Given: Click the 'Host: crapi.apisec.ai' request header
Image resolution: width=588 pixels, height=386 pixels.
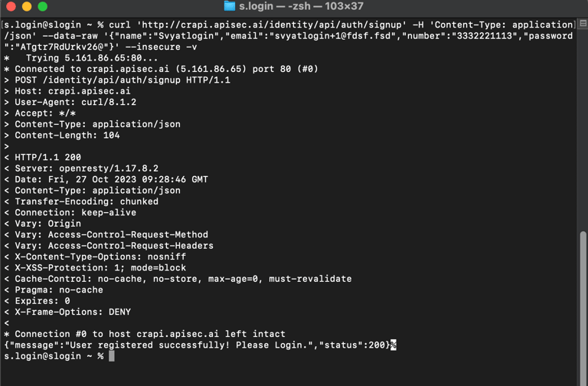Looking at the screenshot, I should (x=73, y=91).
